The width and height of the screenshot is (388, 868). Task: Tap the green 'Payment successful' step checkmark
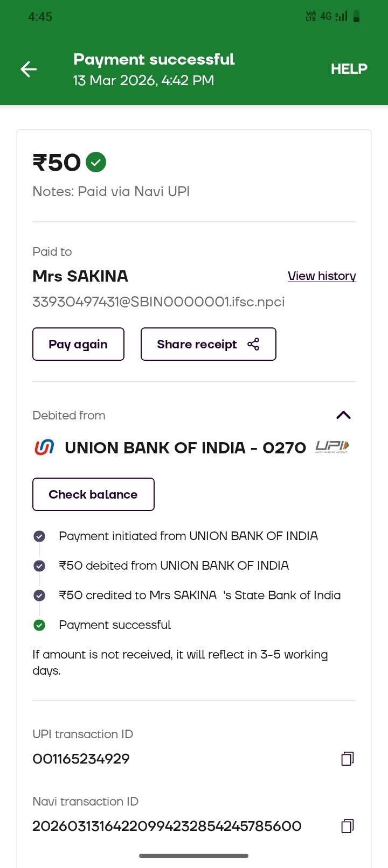pos(39,625)
